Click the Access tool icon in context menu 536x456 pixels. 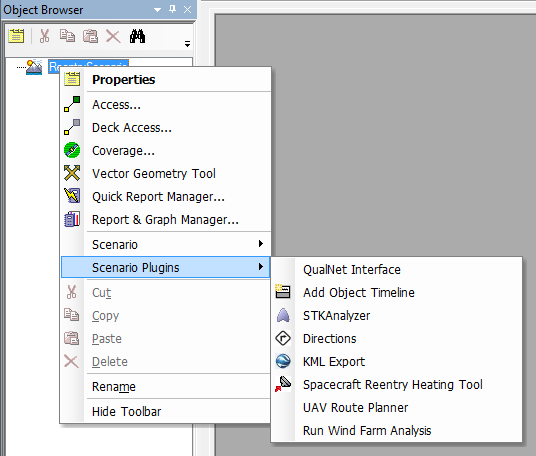pyautogui.click(x=72, y=104)
